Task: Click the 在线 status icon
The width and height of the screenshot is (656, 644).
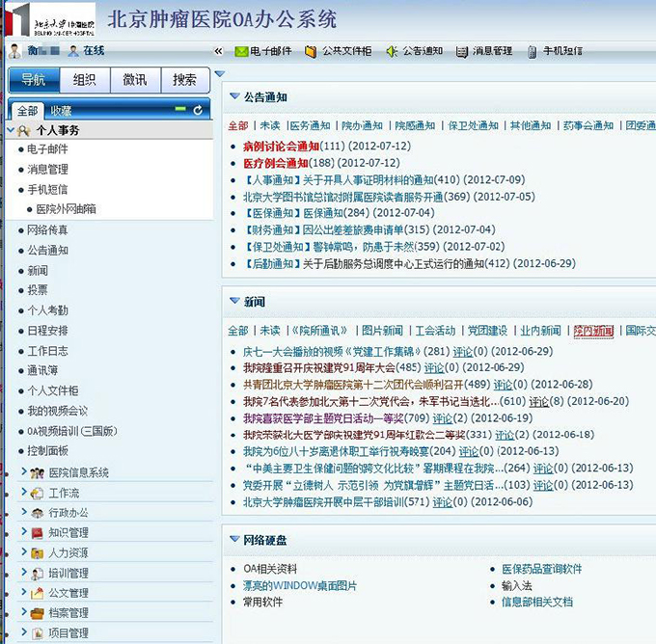Action: pos(73,51)
